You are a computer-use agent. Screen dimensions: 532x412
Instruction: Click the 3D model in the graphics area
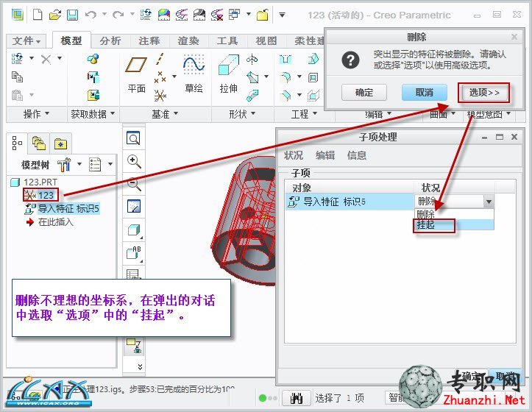(245, 221)
